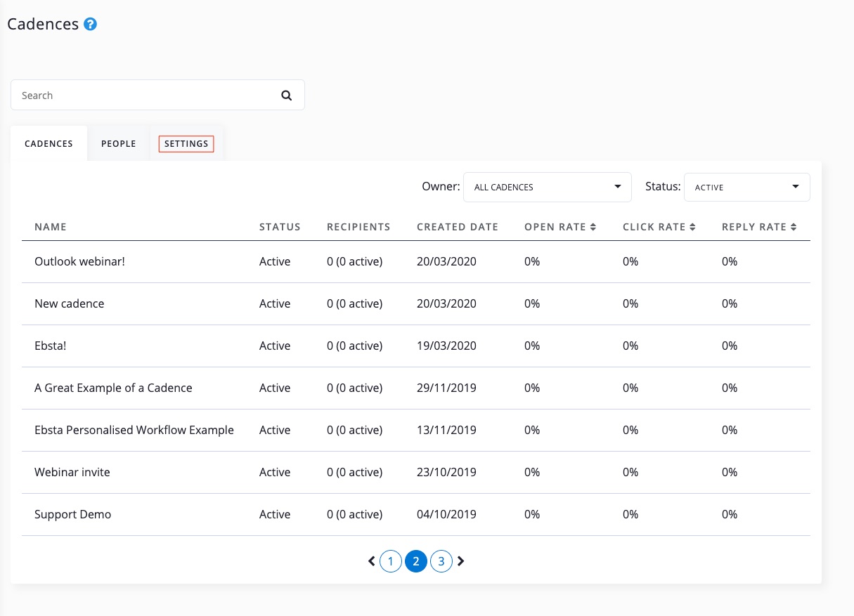Go to next page arrow
The height and width of the screenshot is (616, 854).
(x=461, y=561)
